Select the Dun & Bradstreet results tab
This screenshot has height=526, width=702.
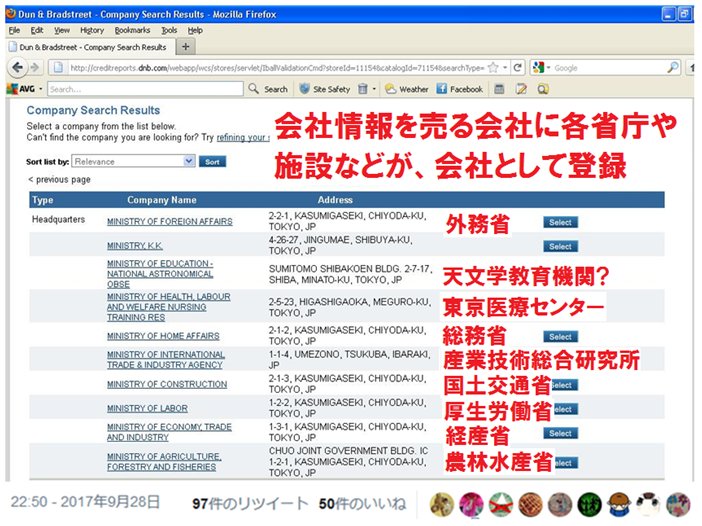[x=90, y=47]
